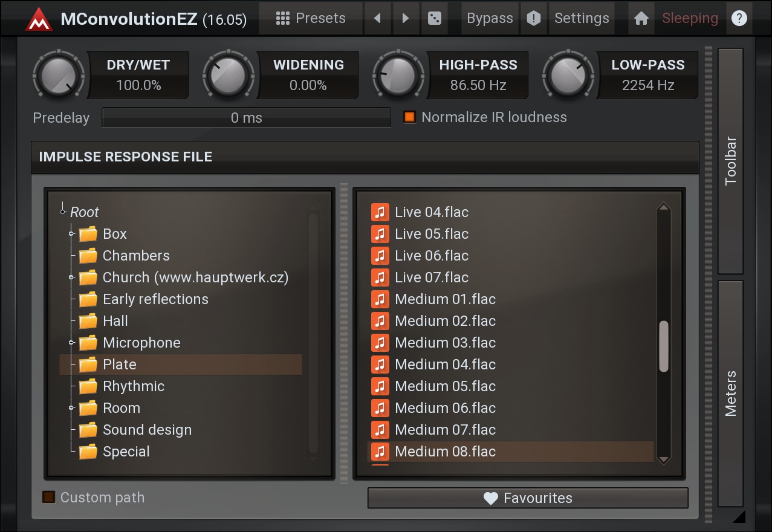Load Medium 06.flac impulse response

(x=511, y=408)
